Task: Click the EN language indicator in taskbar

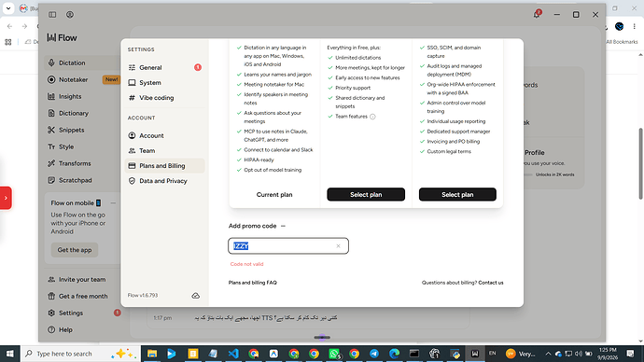Action: point(492,354)
